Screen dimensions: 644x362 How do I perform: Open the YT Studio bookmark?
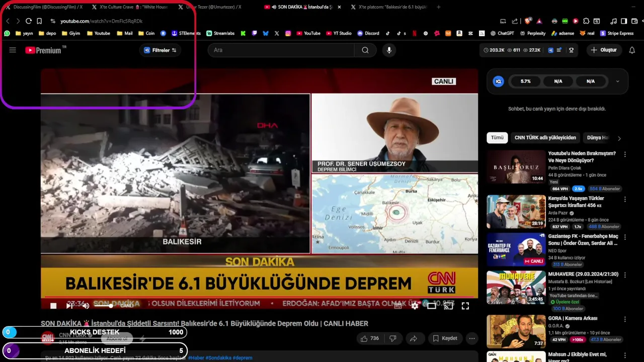tap(339, 33)
